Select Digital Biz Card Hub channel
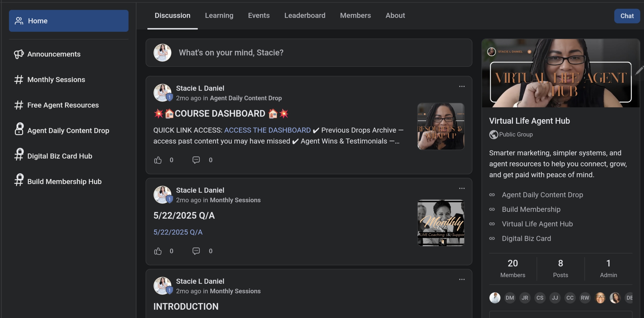Viewport: 644px width, 318px height. click(x=59, y=156)
